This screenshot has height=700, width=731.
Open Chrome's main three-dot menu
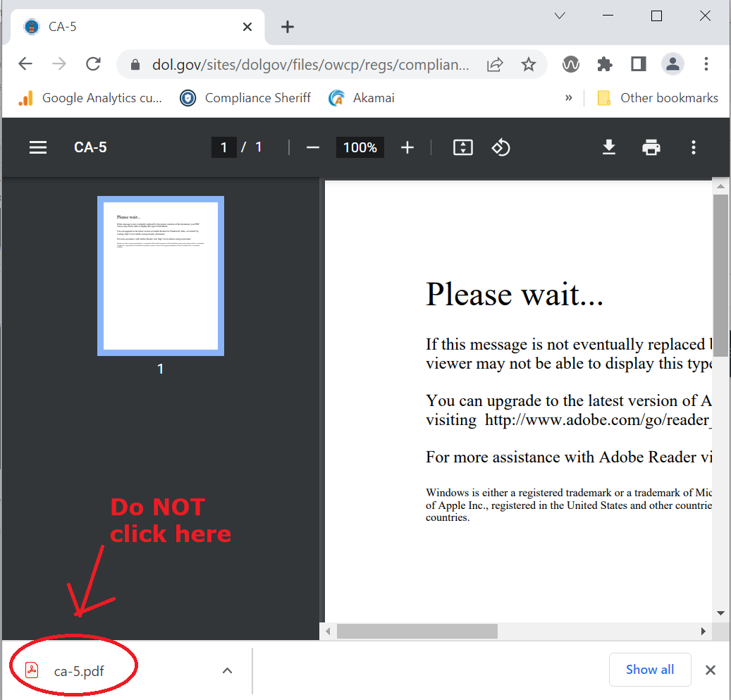(x=706, y=63)
